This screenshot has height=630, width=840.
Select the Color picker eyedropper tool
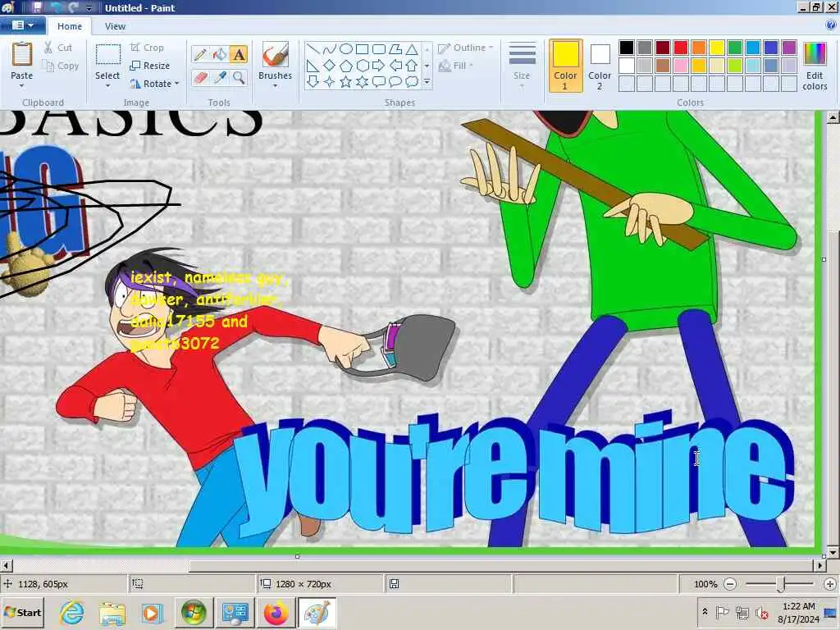(220, 78)
